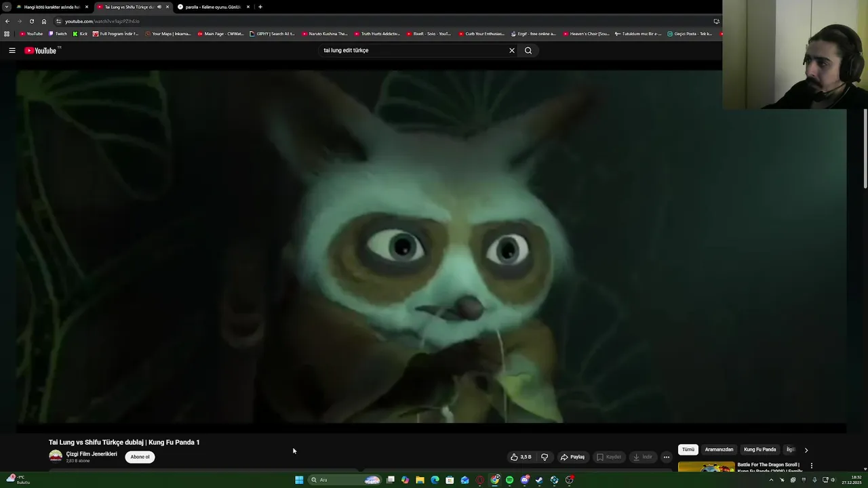Select the Tümü filter chip
Viewport: 868px width, 488px height.
pyautogui.click(x=688, y=449)
